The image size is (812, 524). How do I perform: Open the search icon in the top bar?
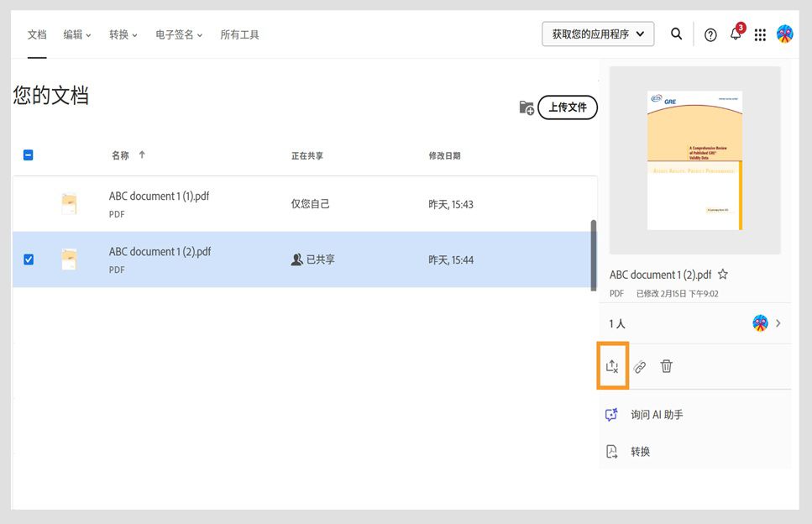point(677,34)
